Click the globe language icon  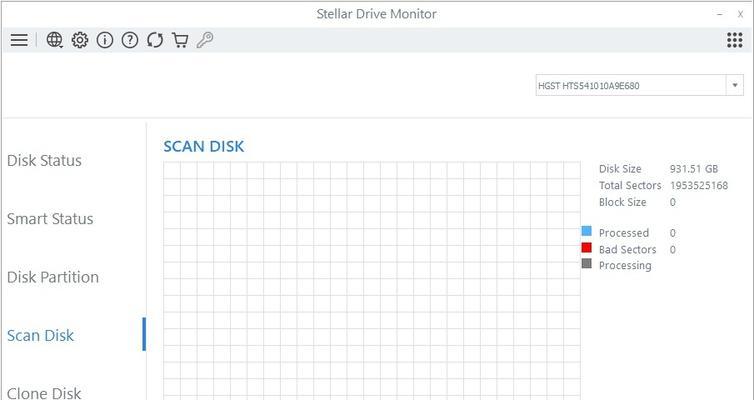coord(54,40)
